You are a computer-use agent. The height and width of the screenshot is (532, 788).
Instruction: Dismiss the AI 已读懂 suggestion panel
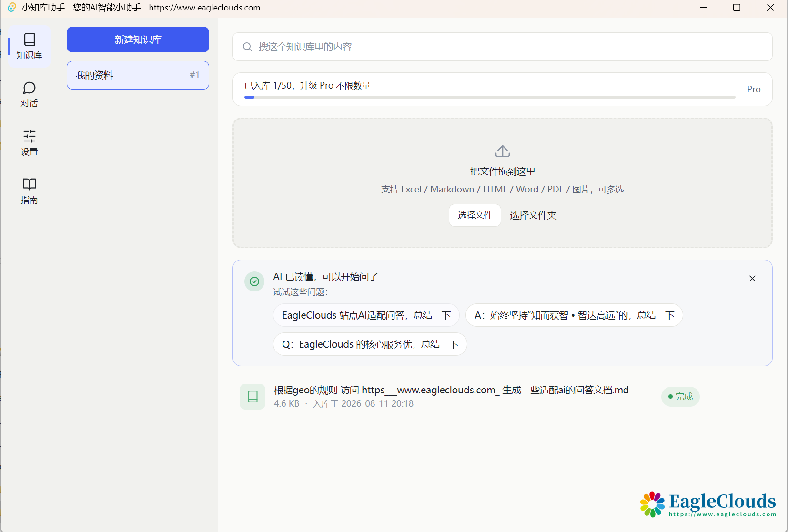tap(752, 279)
